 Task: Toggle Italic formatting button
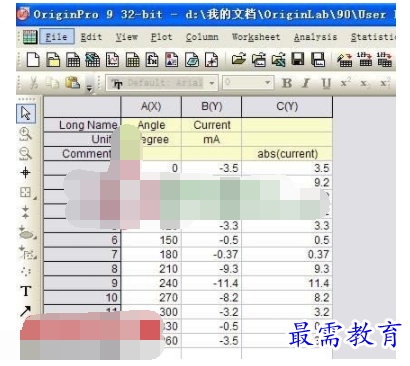click(x=306, y=83)
